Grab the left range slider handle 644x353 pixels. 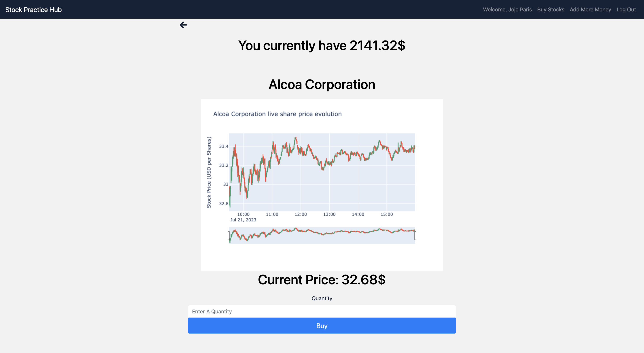pos(229,235)
